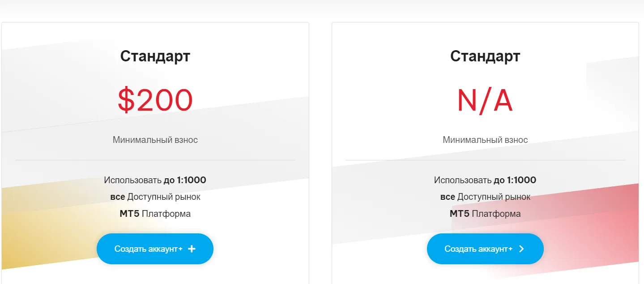644x284 pixels.
Task: Click "все Доступный рынок" text in N/A card
Action: [485, 197]
